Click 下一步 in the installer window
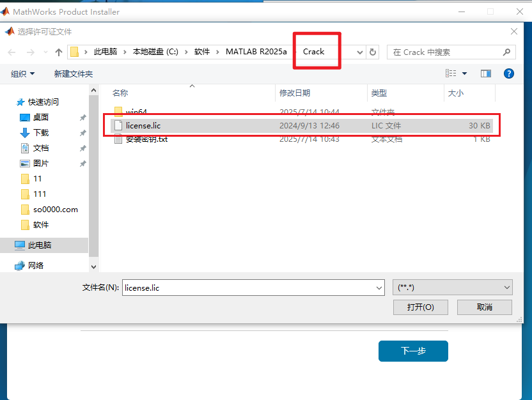This screenshot has height=400, width=532. tap(413, 351)
